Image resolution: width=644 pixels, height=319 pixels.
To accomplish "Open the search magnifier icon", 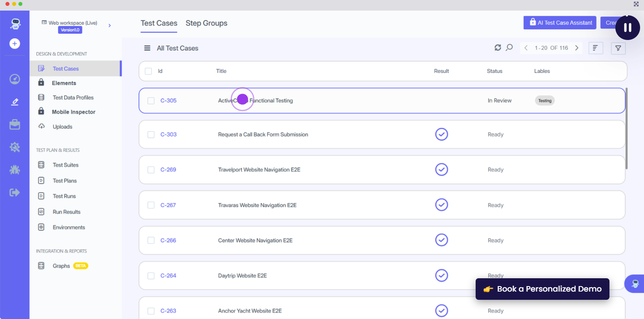I will click(509, 48).
